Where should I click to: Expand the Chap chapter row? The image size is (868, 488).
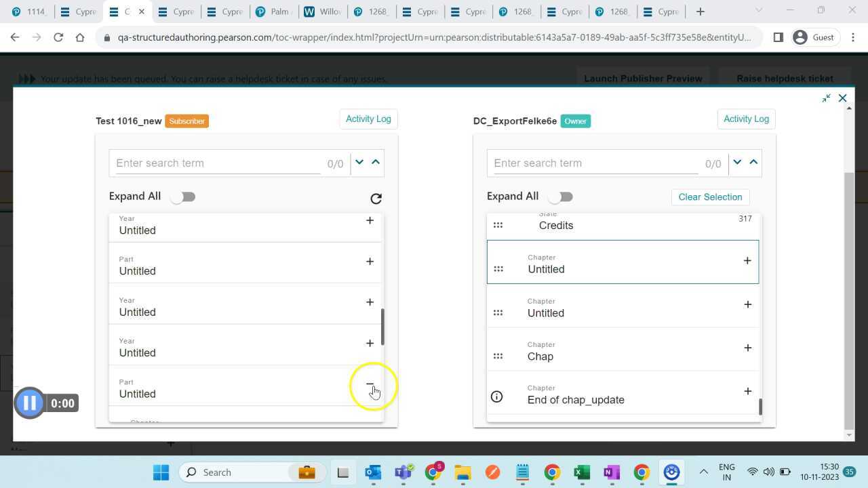747,348
